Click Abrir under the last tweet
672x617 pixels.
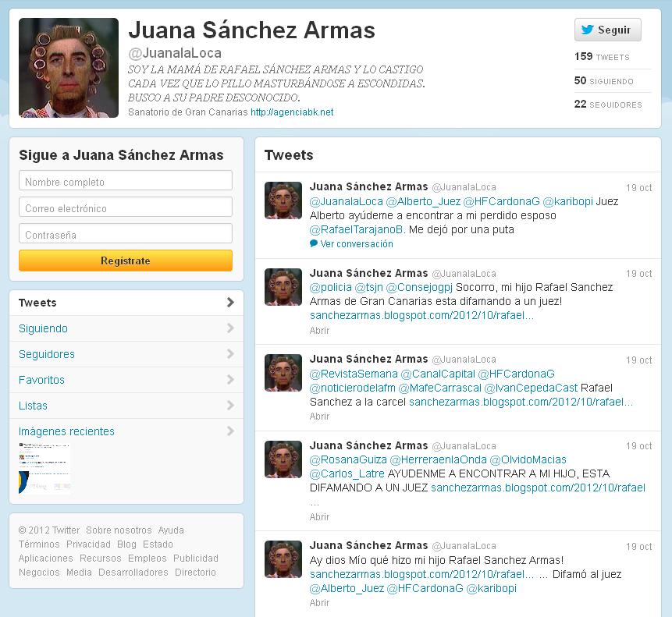319,602
